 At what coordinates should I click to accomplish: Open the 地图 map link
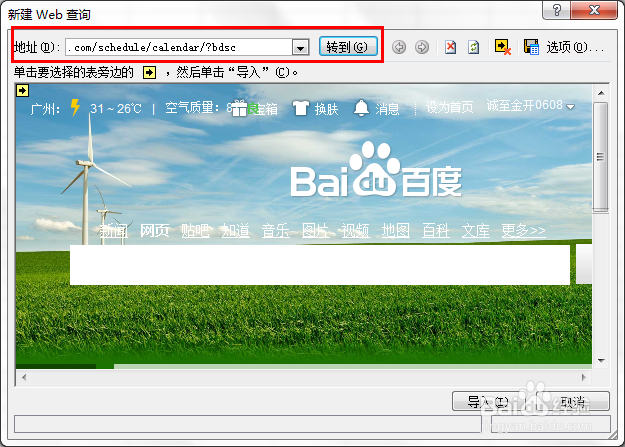tap(396, 230)
